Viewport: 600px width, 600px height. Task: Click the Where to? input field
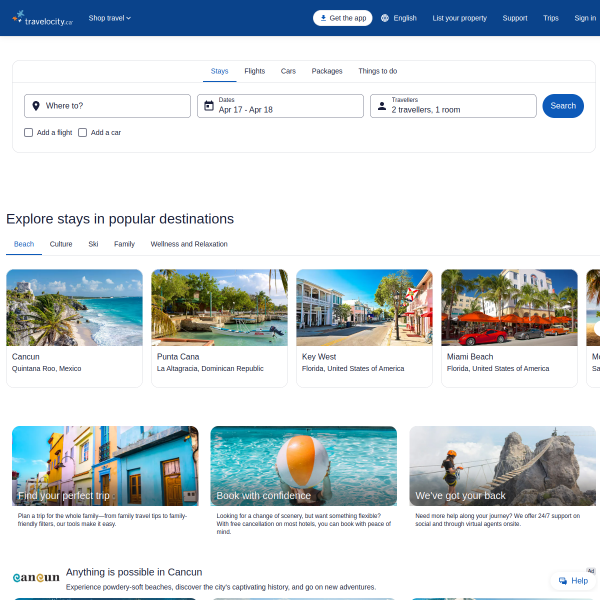(x=107, y=106)
